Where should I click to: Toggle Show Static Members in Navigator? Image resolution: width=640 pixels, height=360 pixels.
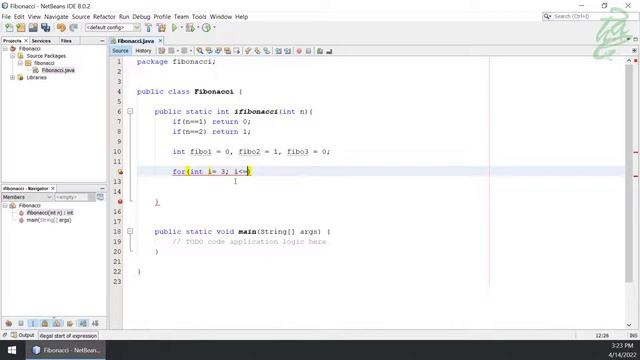[33, 323]
